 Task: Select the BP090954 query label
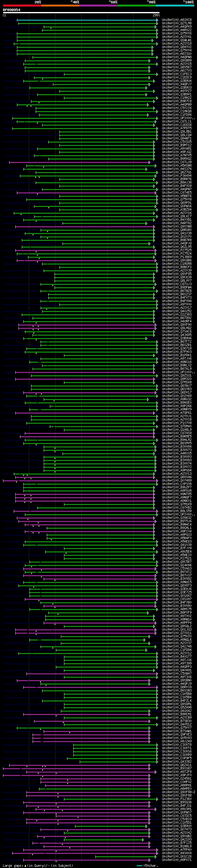coord(11,10)
